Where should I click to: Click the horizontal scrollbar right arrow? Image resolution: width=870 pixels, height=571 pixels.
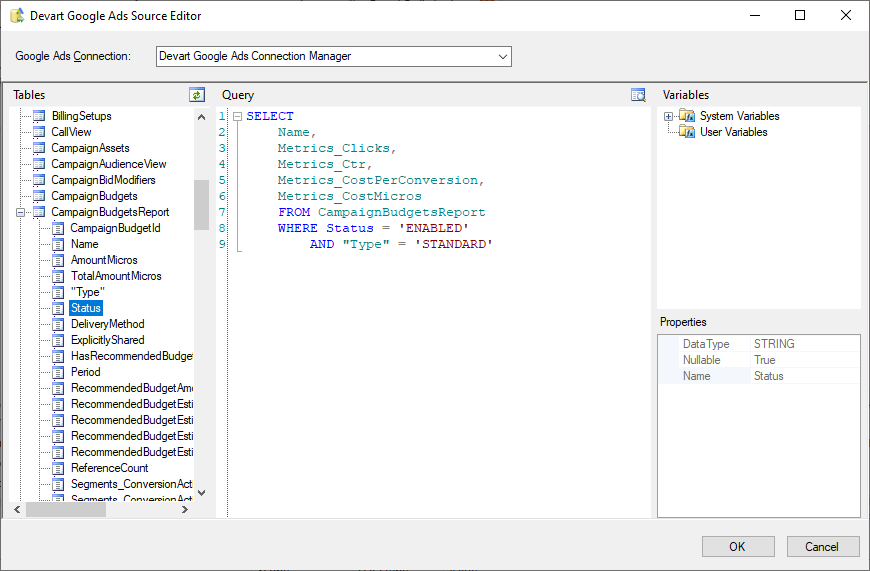(185, 510)
